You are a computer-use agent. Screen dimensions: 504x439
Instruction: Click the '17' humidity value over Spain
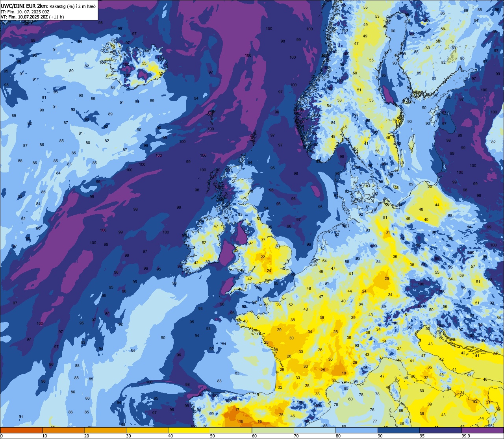pyautogui.click(x=237, y=410)
